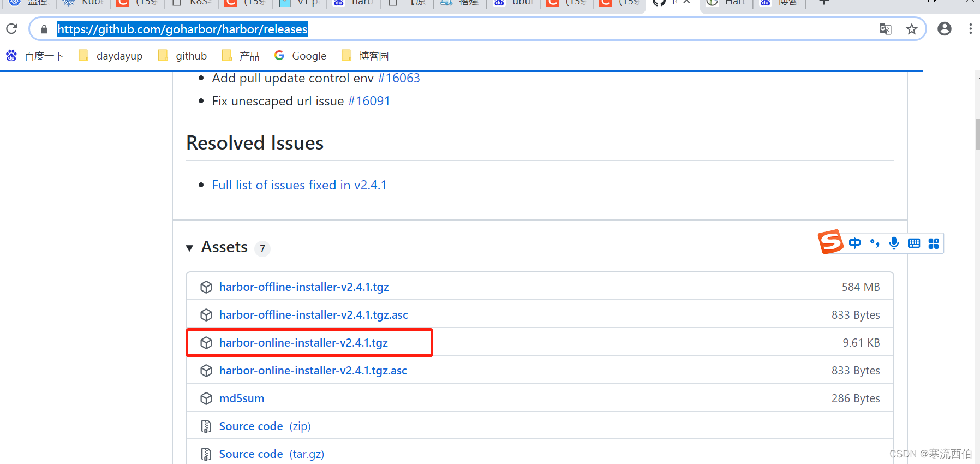Viewport: 980px width, 464px height.
Task: Open the Sogou soft keyboard icon
Action: pos(914,243)
